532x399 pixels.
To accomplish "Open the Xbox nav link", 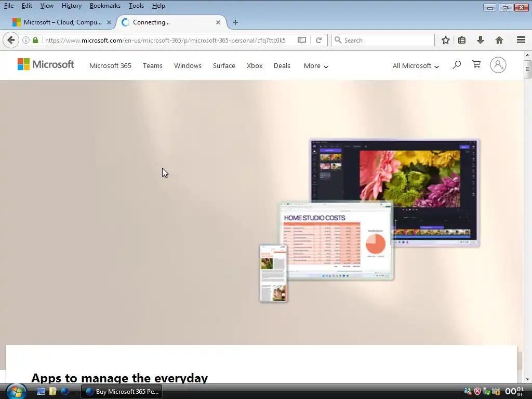I will point(255,66).
